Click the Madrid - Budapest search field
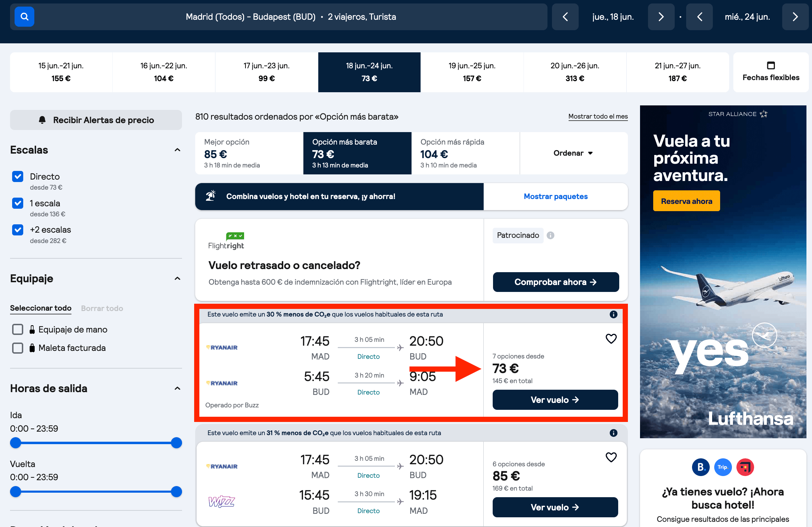This screenshot has width=812, height=527. pyautogui.click(x=279, y=17)
